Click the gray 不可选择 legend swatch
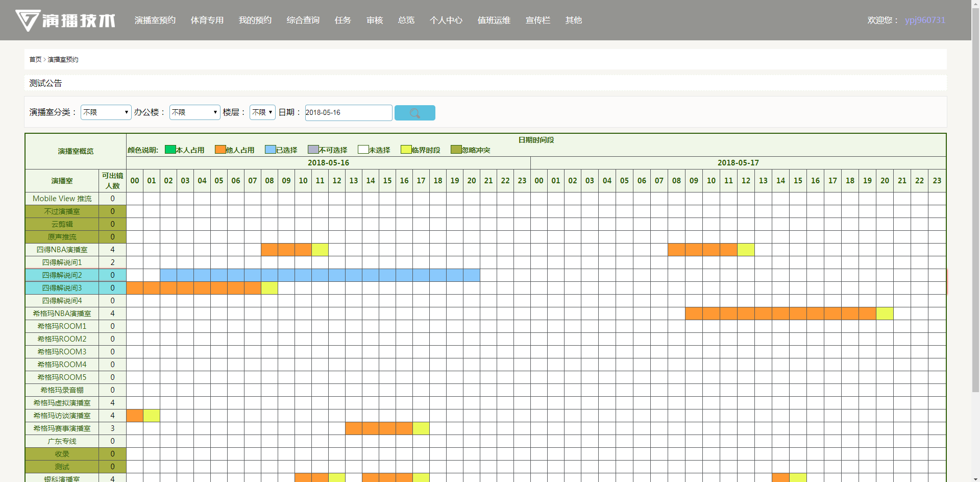Image resolution: width=980 pixels, height=482 pixels. [313, 150]
